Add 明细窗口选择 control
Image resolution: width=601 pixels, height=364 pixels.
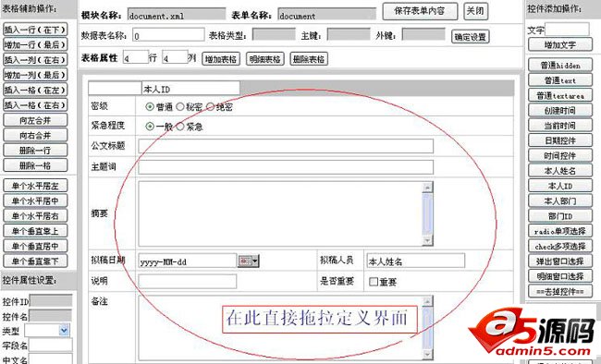[x=560, y=276]
